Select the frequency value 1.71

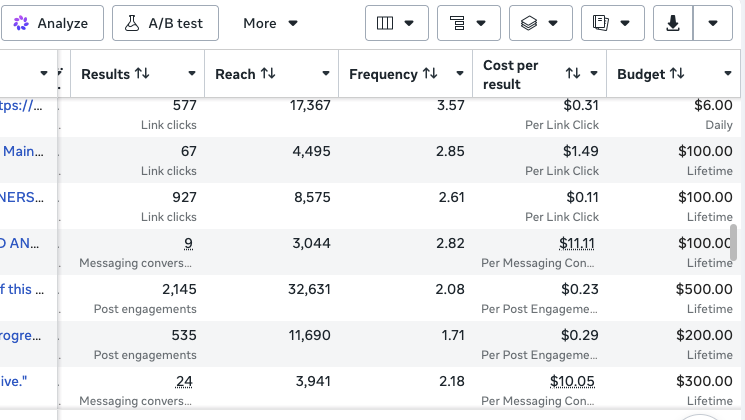(453, 335)
